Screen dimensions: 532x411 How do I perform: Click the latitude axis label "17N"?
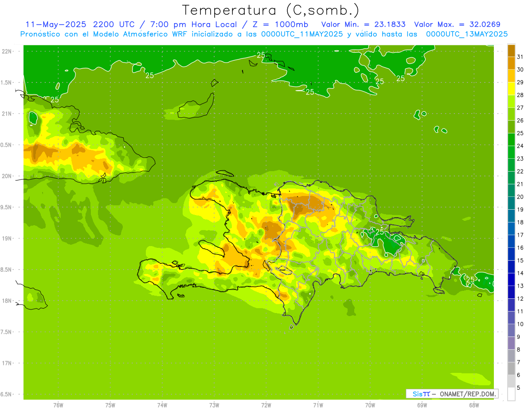point(7,363)
